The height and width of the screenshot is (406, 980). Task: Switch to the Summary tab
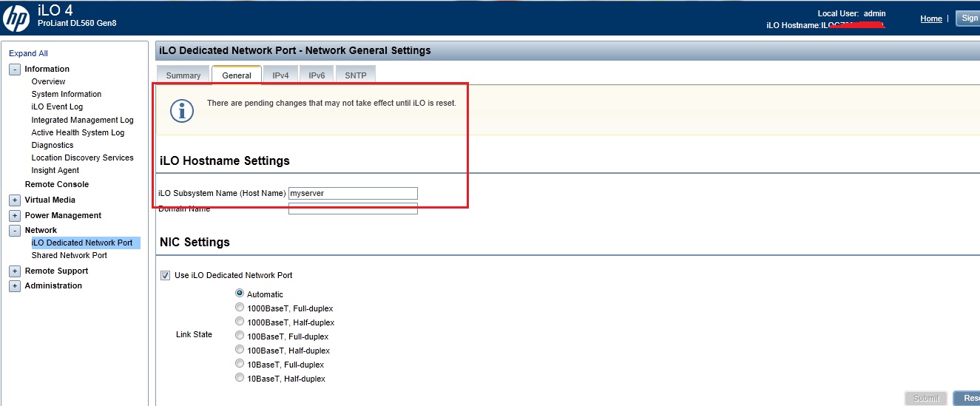[x=183, y=75]
